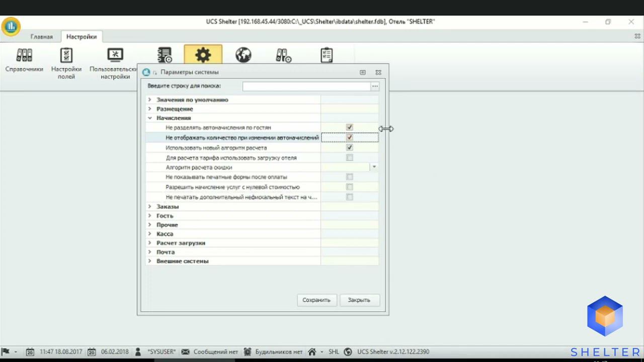Viewport: 644px width, 362px height.
Task: Click the calendar icon beside 11:47 18.08.2017
Action: [30, 352]
